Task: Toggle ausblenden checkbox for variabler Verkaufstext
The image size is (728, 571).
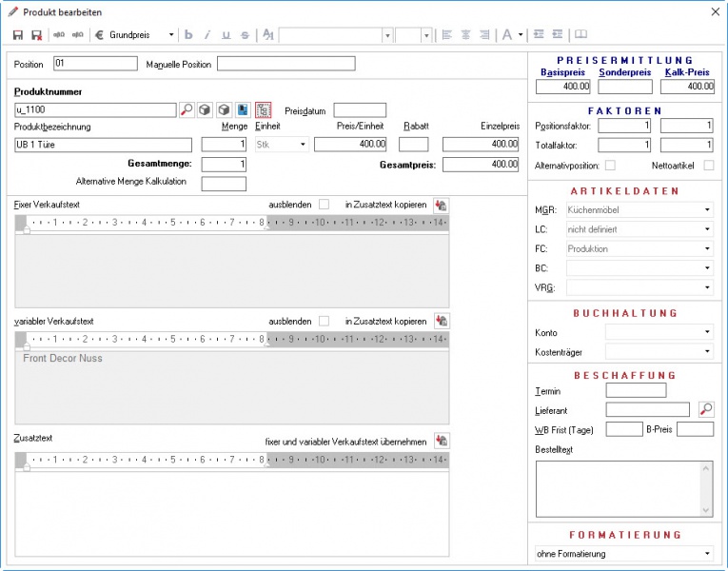Action: pyautogui.click(x=325, y=321)
